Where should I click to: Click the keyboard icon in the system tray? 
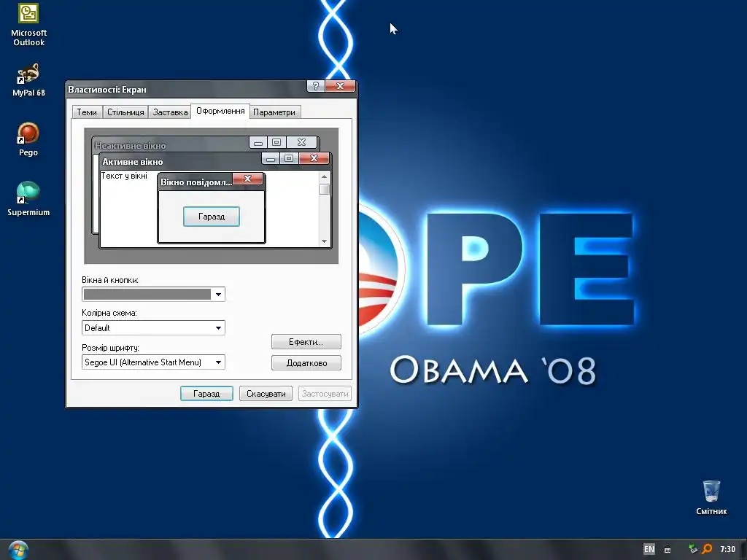[667, 550]
